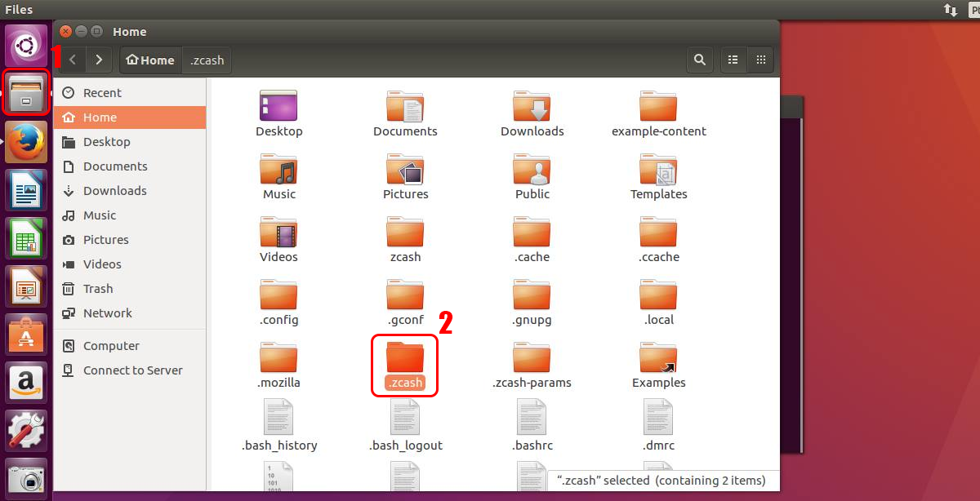Viewport: 980px width, 501px height.
Task: Open System Settings from the dock
Action: coord(27,431)
